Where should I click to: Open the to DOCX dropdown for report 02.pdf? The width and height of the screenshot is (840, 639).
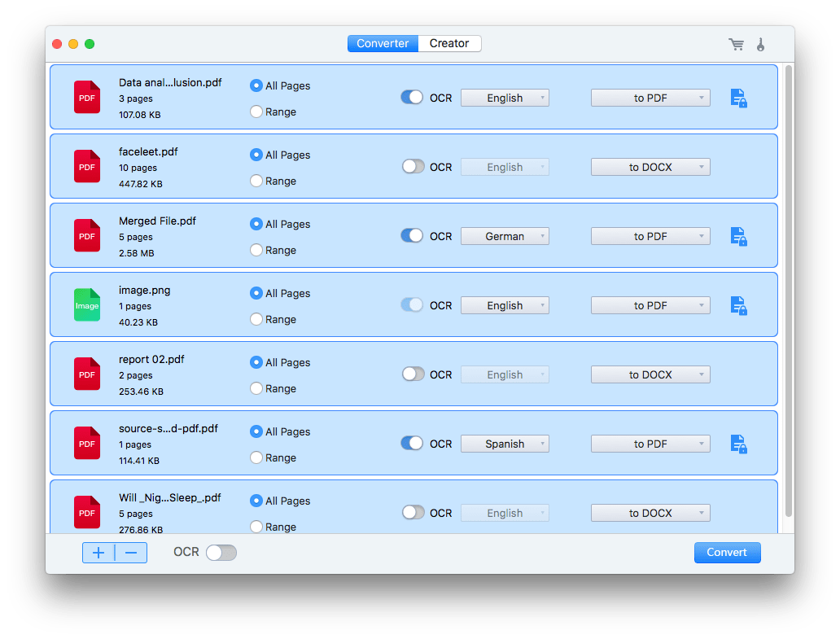point(650,374)
